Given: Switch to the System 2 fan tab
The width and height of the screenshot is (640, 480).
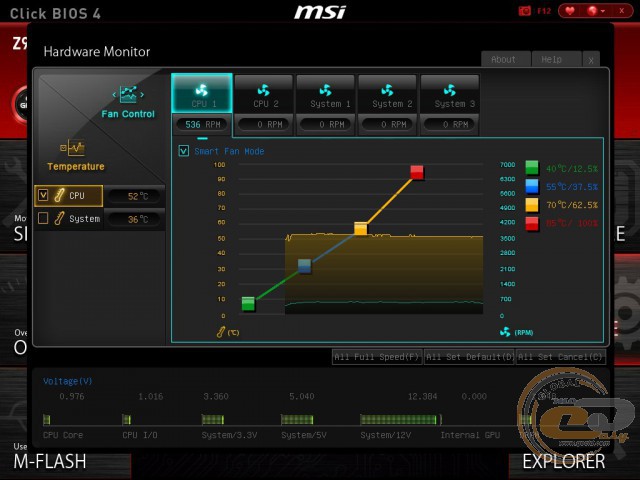Looking at the screenshot, I should (388, 94).
